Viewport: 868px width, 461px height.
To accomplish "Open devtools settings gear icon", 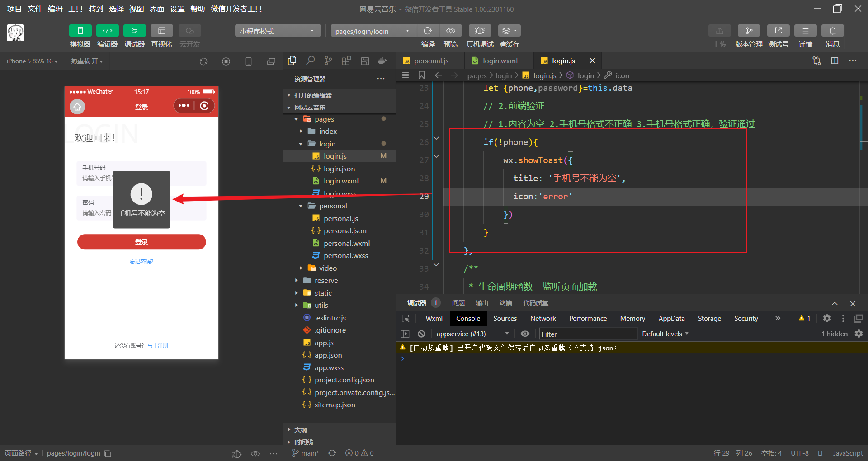I will click(x=827, y=318).
